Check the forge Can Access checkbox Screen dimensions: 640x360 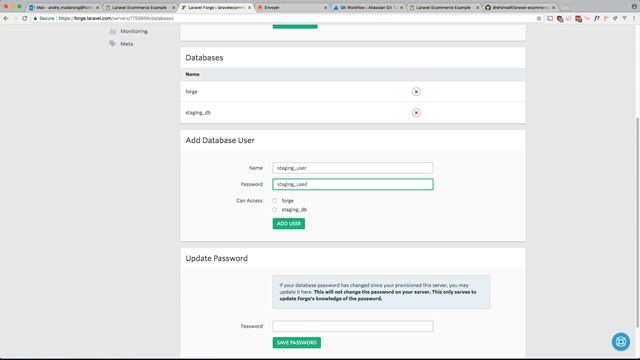coord(275,201)
